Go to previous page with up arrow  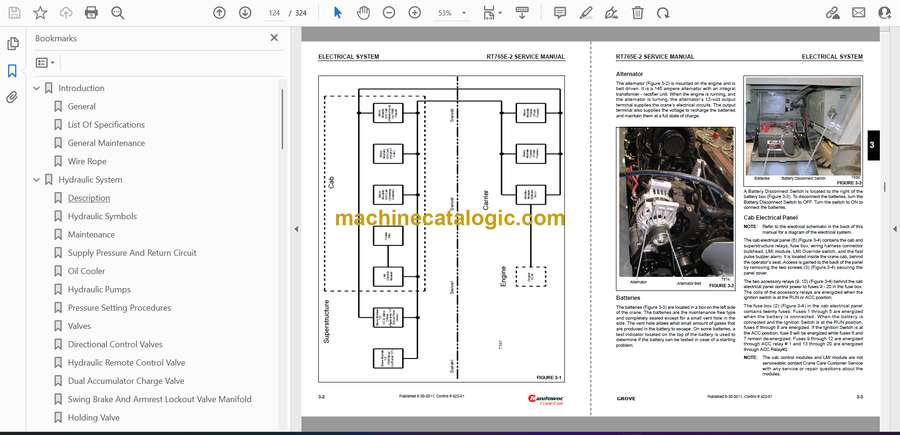pos(220,13)
